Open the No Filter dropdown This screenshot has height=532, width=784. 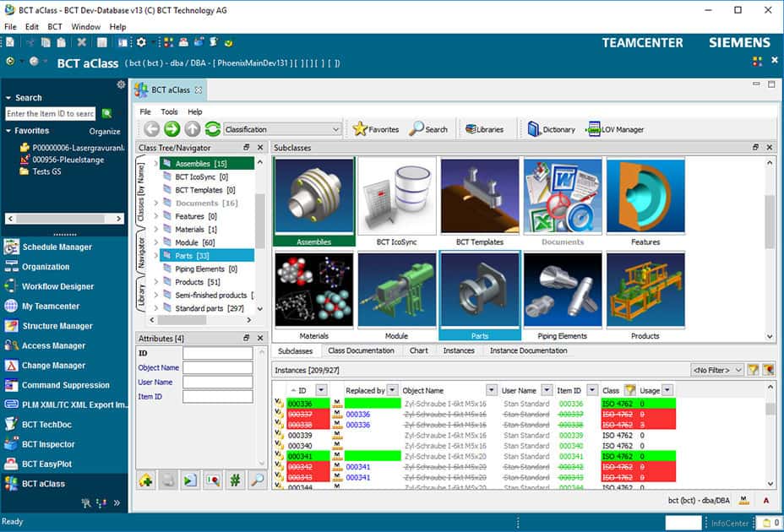[x=717, y=370]
